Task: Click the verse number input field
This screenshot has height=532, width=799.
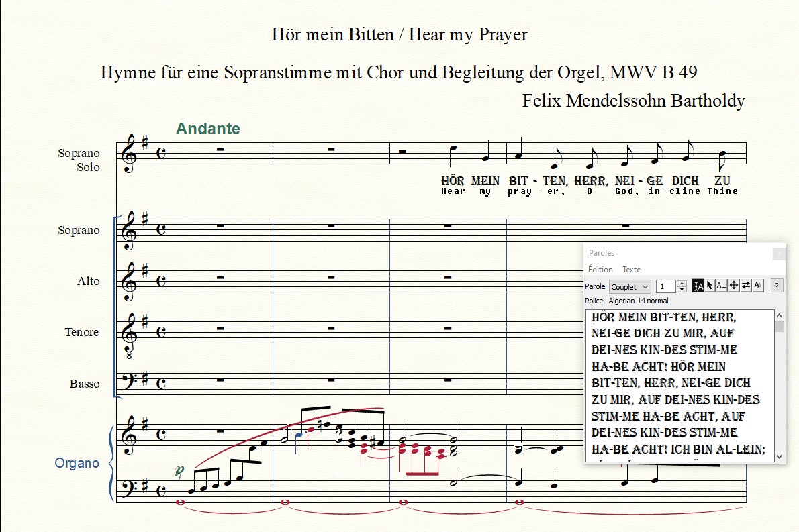Action: (666, 286)
